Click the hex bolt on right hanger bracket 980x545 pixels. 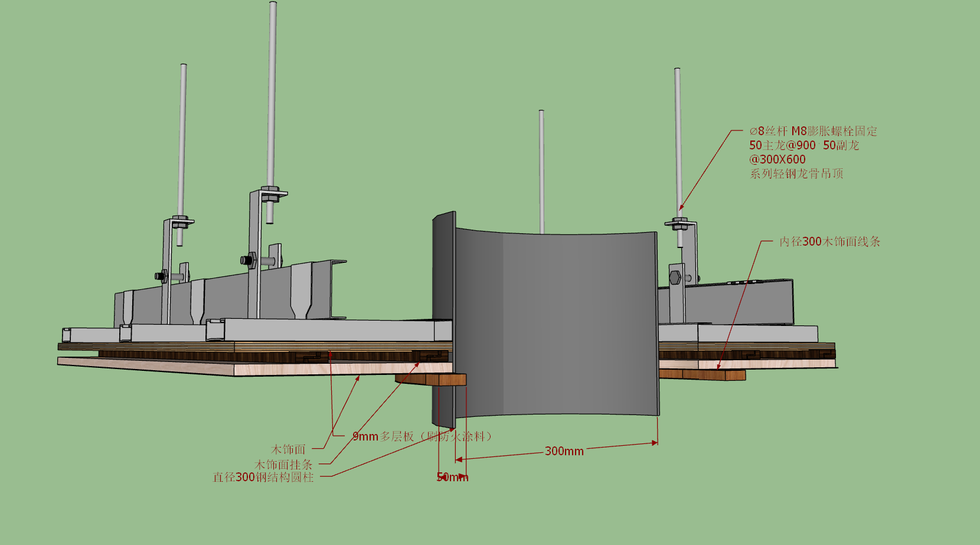pyautogui.click(x=675, y=278)
